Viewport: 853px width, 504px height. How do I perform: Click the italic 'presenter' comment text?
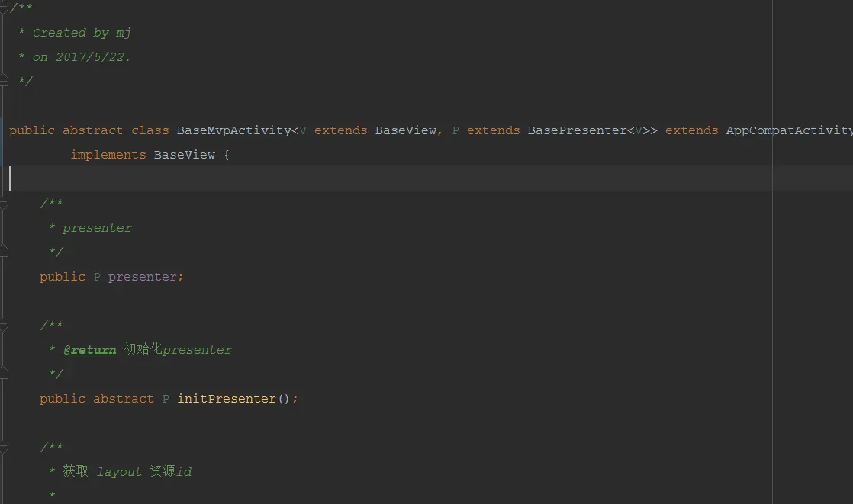tap(97, 228)
